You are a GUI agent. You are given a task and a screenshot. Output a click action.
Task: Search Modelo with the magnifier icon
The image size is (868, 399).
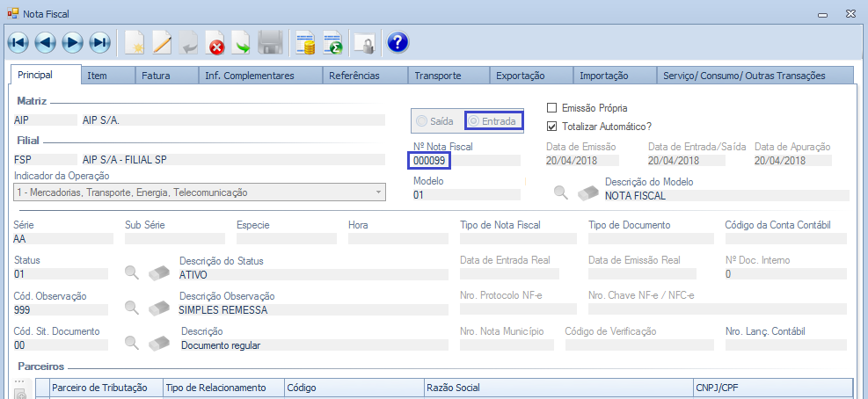(561, 192)
